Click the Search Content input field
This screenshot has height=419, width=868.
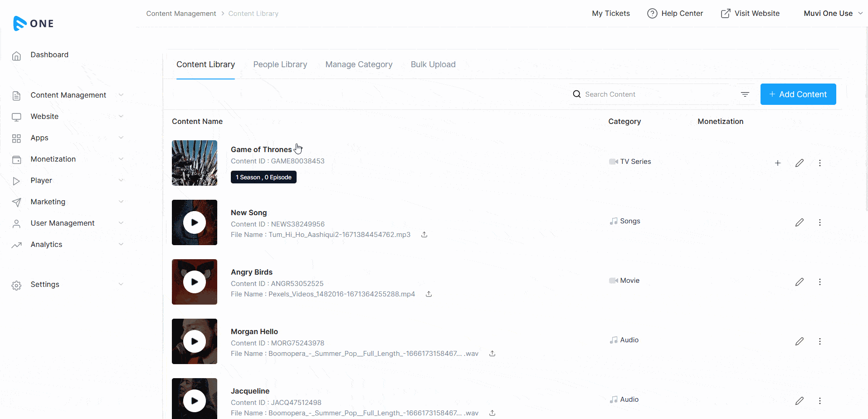(x=649, y=94)
